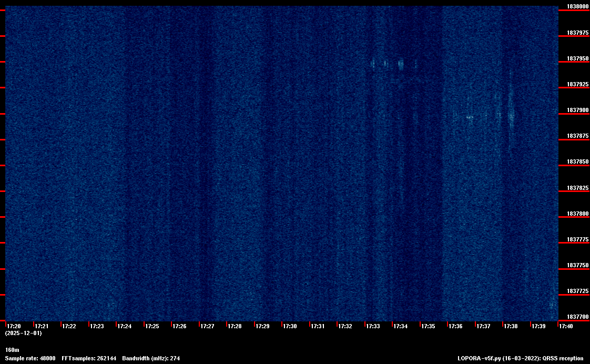Click the 17:39 time label

click(x=538, y=326)
